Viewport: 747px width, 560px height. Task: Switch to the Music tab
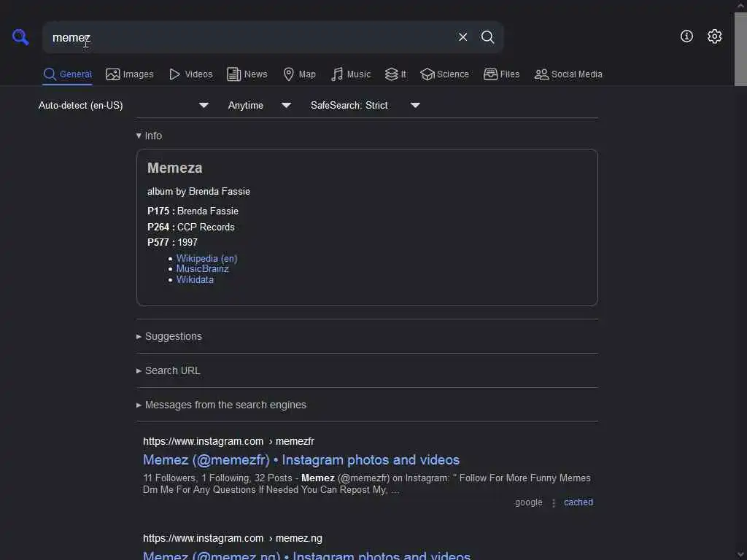pyautogui.click(x=351, y=74)
